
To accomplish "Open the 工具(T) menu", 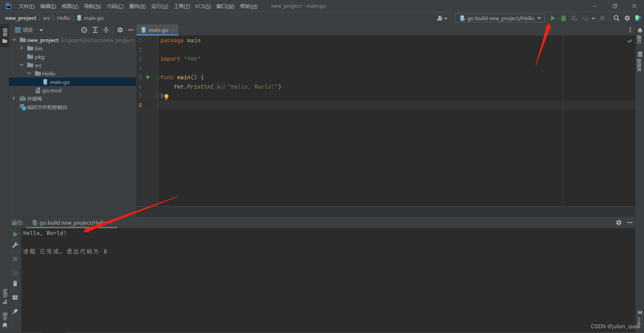I will tap(182, 6).
